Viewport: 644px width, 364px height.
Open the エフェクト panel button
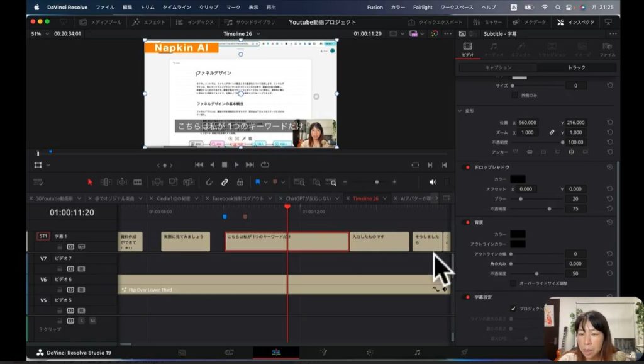point(150,22)
